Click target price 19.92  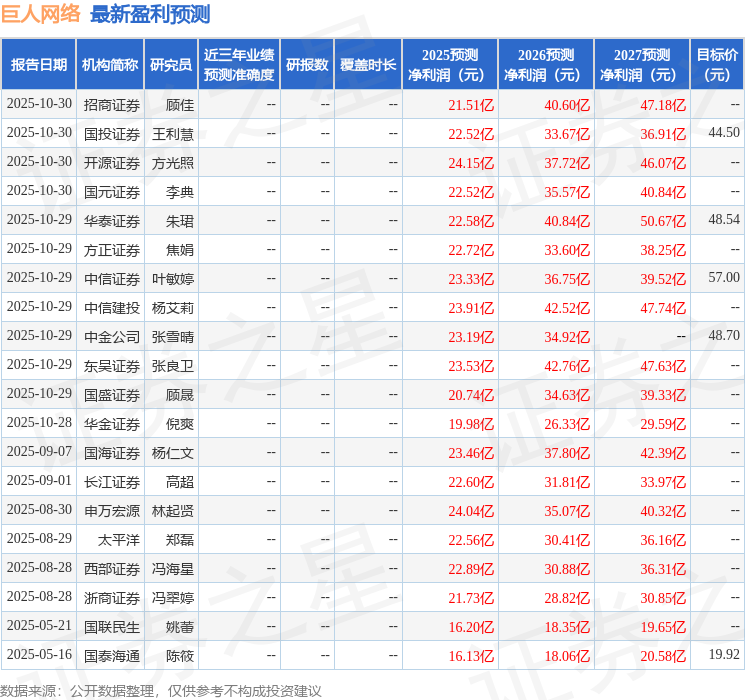click(724, 654)
